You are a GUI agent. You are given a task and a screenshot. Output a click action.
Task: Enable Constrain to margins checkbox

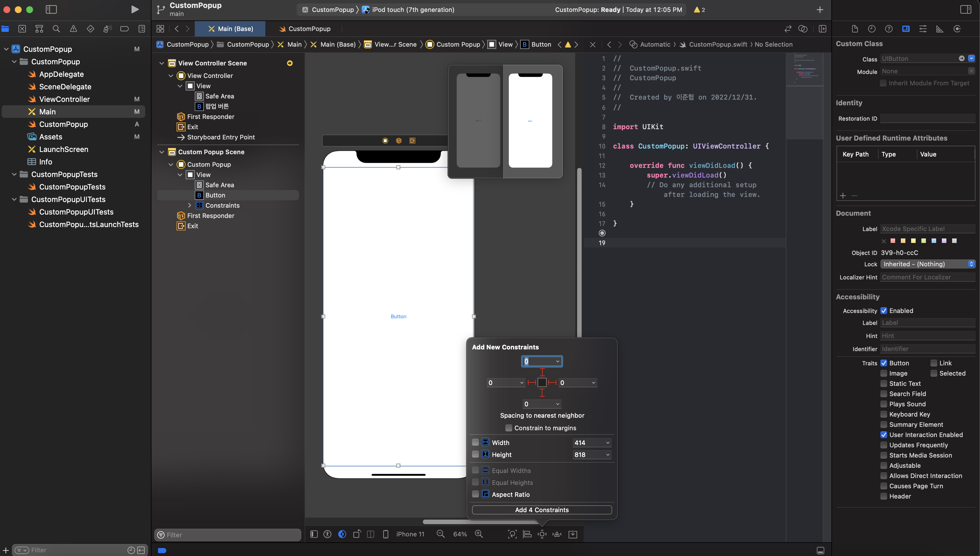tap(509, 428)
